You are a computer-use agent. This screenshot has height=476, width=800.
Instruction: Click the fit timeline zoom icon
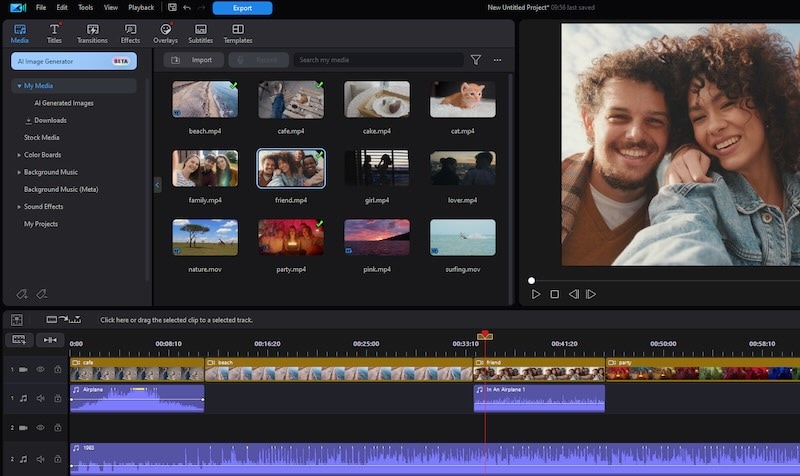[50, 340]
